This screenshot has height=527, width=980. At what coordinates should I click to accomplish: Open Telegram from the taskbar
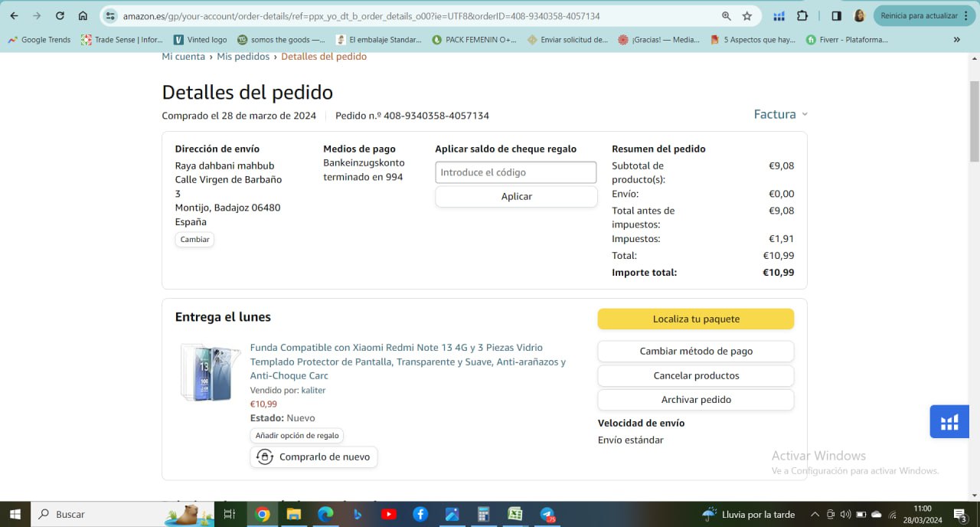pos(547,515)
